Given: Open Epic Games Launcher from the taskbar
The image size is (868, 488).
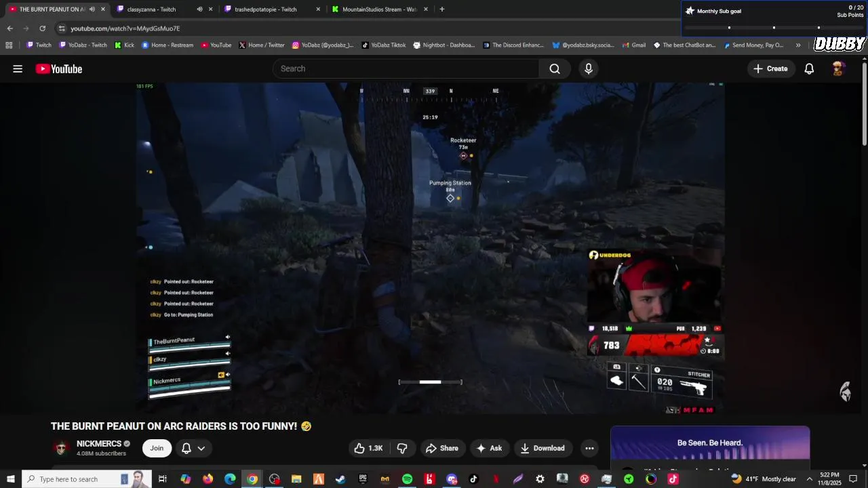Looking at the screenshot, I should coord(363,479).
